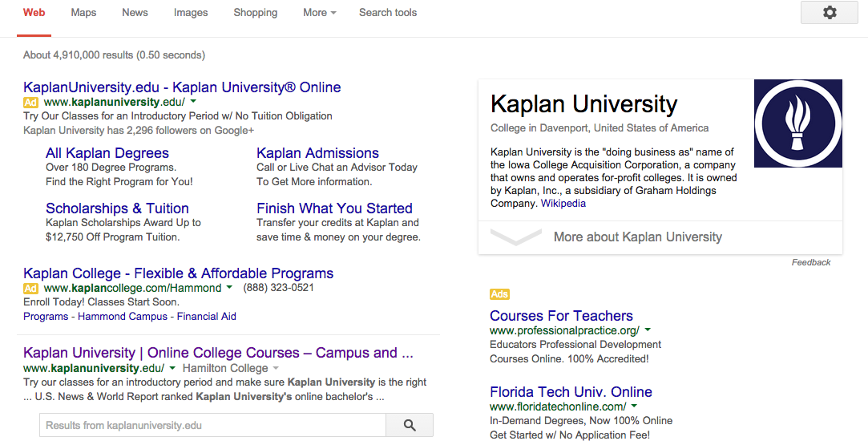The height and width of the screenshot is (445, 868).
Task: Click the Hamilton College text label
Action: 225,368
